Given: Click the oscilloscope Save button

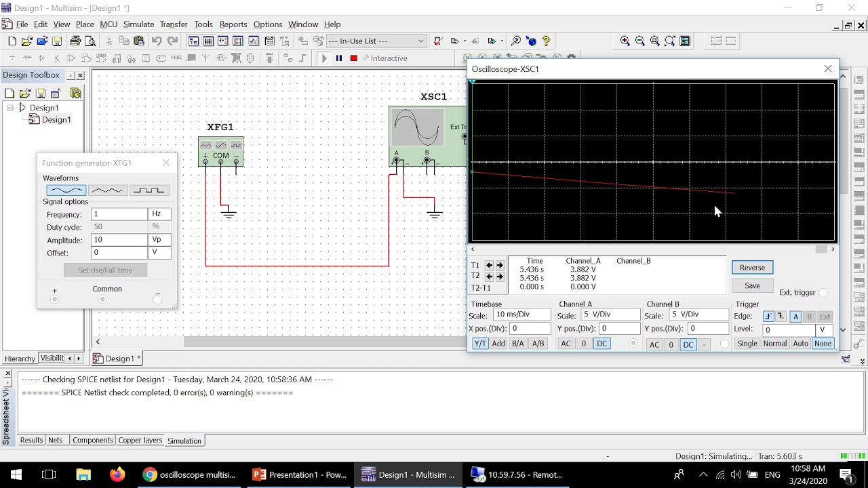Looking at the screenshot, I should click(x=752, y=286).
